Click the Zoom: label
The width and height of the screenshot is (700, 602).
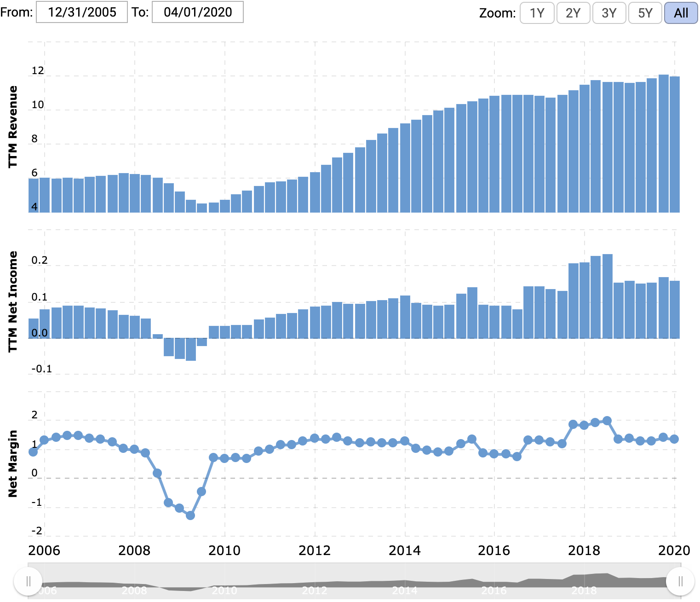[x=497, y=13]
